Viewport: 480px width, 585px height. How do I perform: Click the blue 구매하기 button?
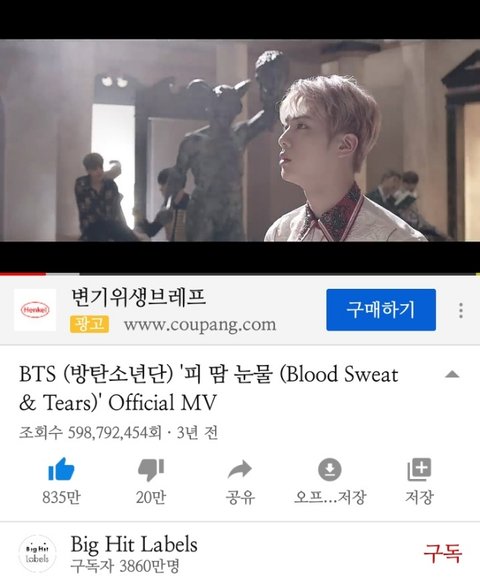pyautogui.click(x=381, y=310)
